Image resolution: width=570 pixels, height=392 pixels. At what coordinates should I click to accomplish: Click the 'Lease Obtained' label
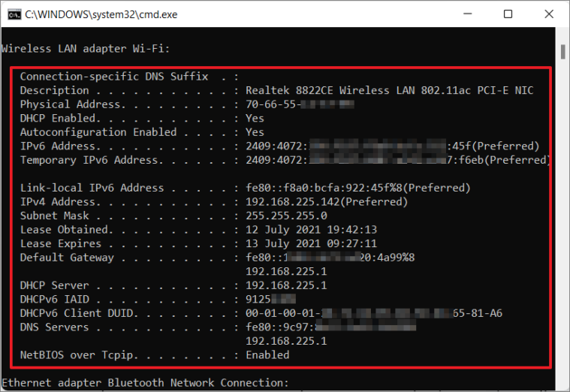[x=64, y=230]
